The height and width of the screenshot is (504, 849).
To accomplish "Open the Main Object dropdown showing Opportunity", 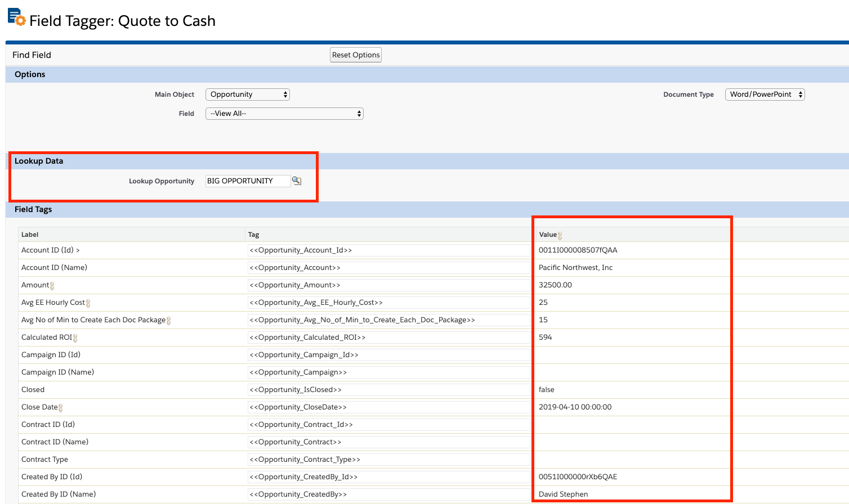I will pyautogui.click(x=248, y=94).
